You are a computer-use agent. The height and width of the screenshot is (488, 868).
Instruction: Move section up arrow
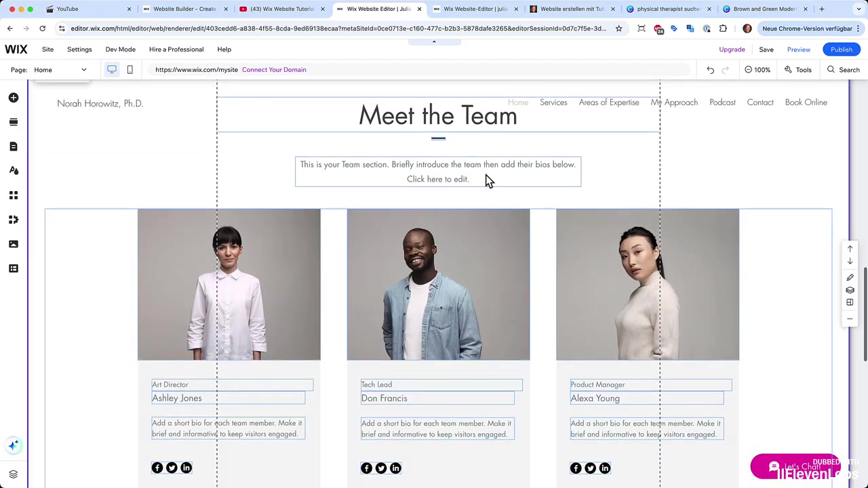pos(850,249)
